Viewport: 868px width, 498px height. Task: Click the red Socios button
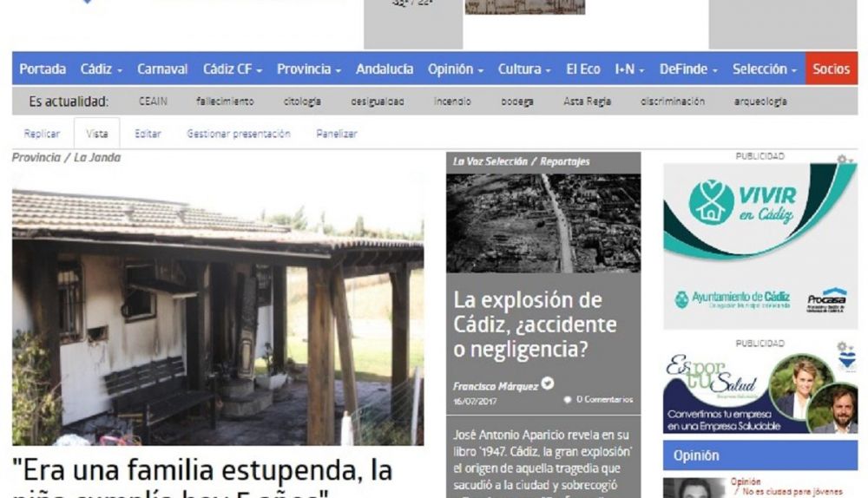tap(831, 69)
